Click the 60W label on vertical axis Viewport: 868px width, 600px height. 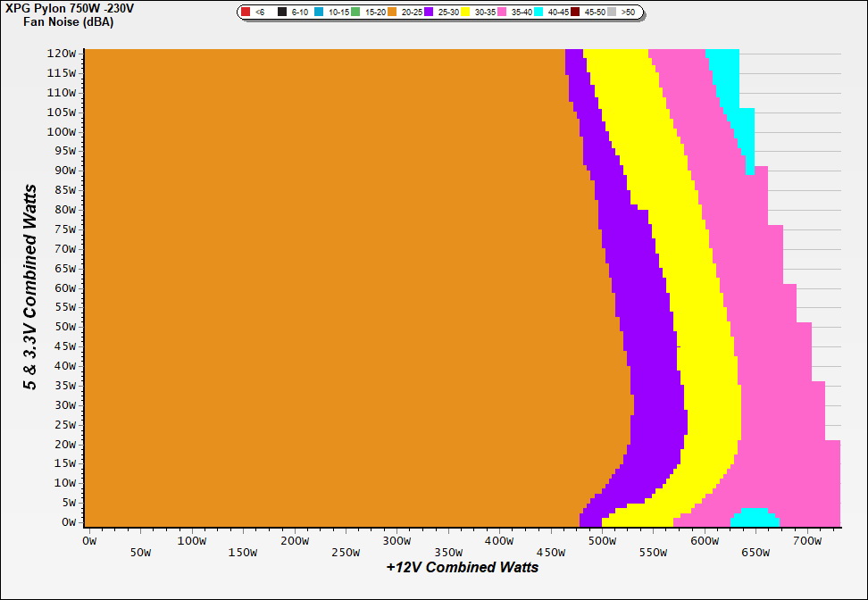(x=63, y=288)
